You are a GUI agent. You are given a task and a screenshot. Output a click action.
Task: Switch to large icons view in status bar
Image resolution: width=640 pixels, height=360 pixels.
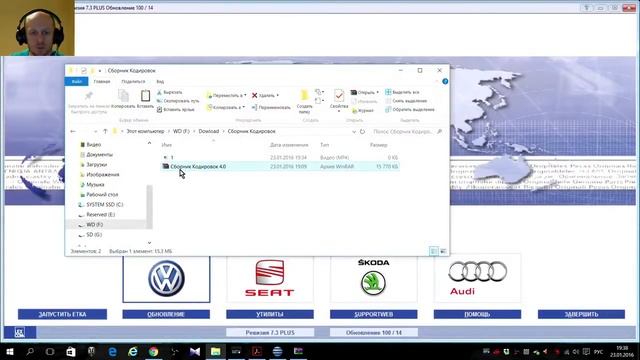(444, 251)
